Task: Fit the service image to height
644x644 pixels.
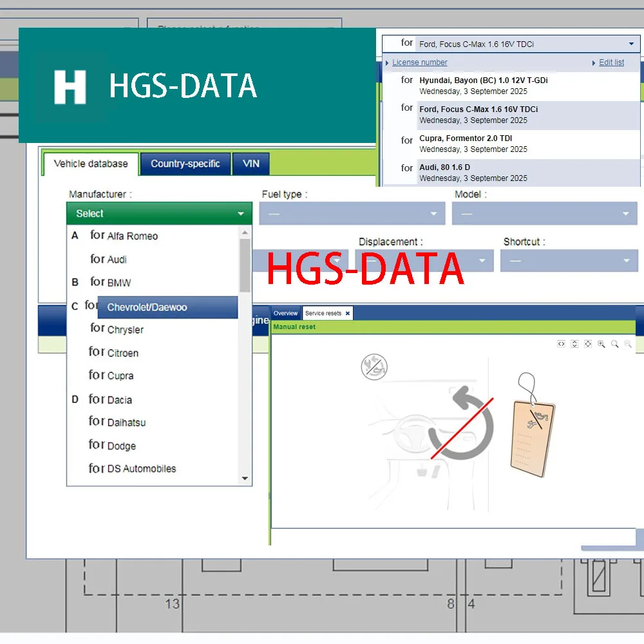Action: (574, 344)
